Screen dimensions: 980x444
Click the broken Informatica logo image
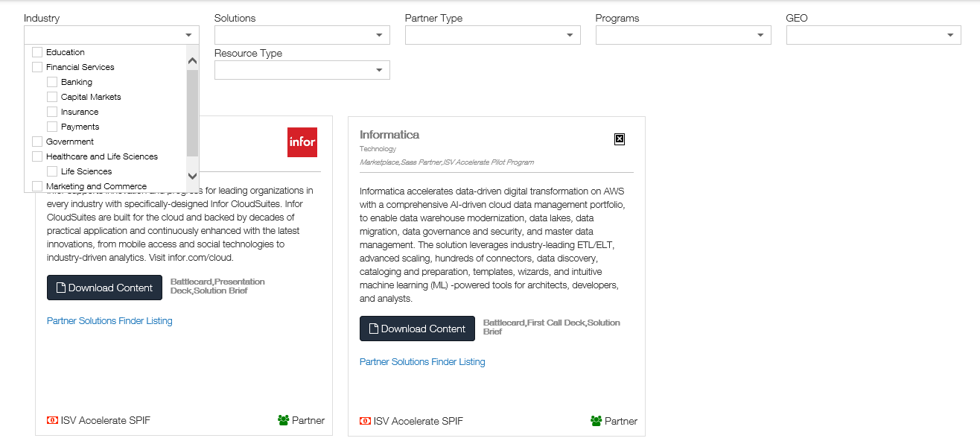pos(620,139)
